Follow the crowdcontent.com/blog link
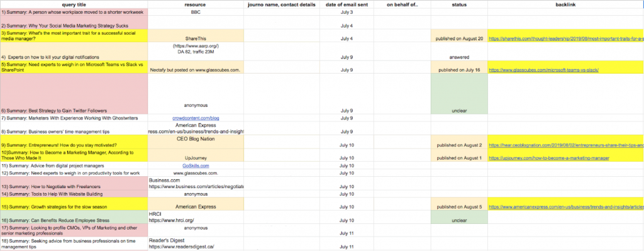 [x=196, y=118]
